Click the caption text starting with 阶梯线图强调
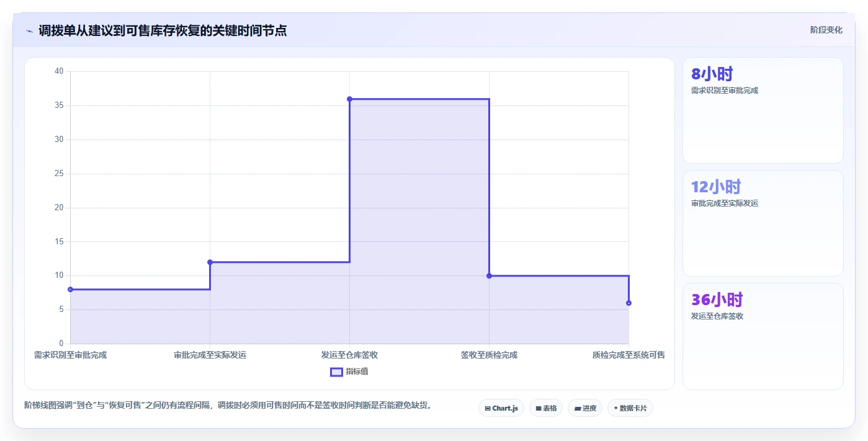 pyautogui.click(x=228, y=406)
